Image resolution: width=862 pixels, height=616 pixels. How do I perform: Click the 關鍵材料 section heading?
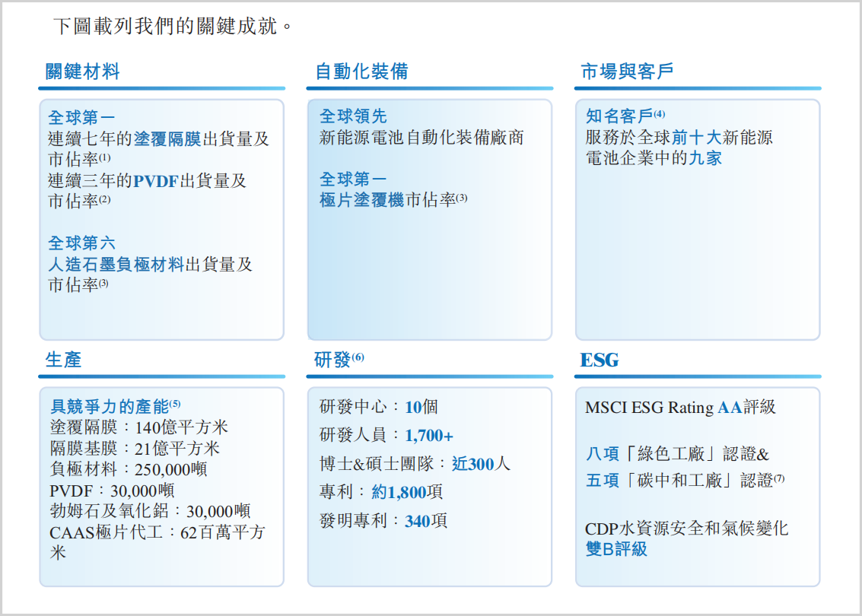(83, 72)
